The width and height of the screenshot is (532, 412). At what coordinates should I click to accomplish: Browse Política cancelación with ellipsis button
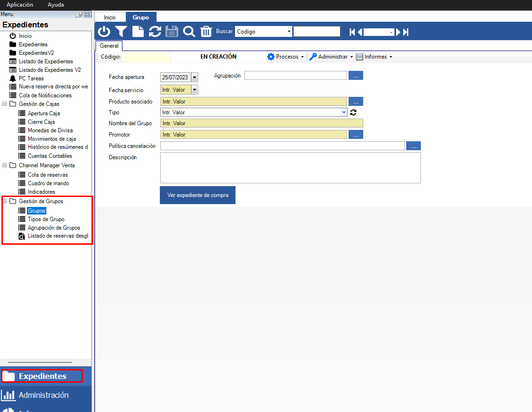(x=413, y=146)
